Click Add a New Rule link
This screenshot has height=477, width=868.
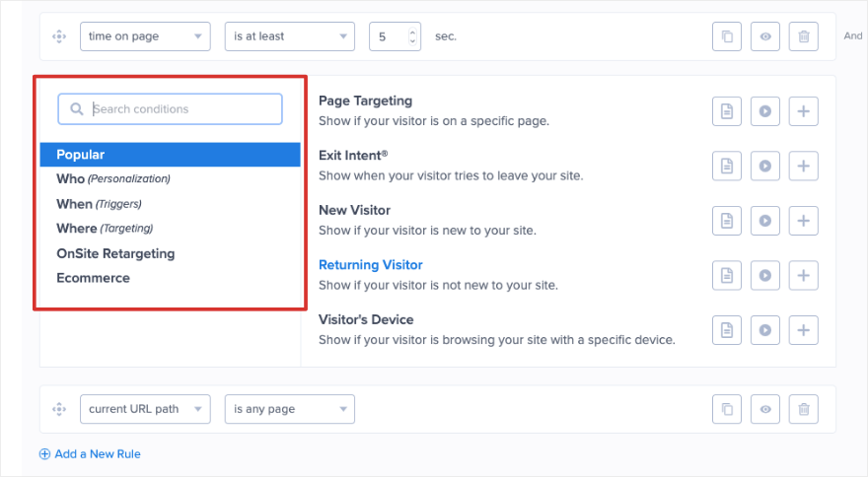[x=90, y=454]
